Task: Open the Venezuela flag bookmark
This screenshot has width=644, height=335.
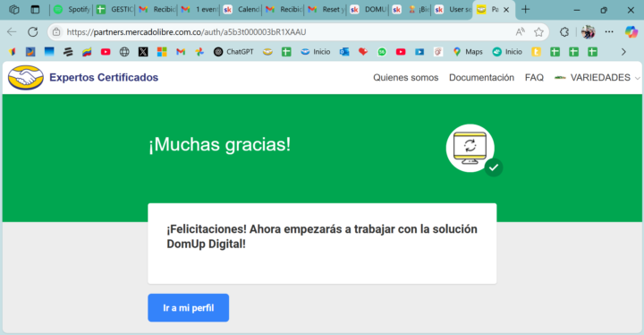Action: [87, 52]
